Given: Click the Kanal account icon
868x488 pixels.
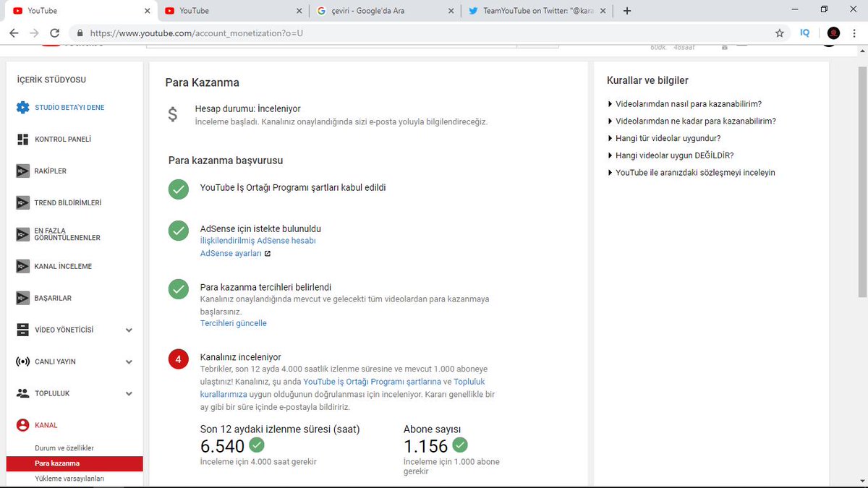Looking at the screenshot, I should (x=22, y=425).
